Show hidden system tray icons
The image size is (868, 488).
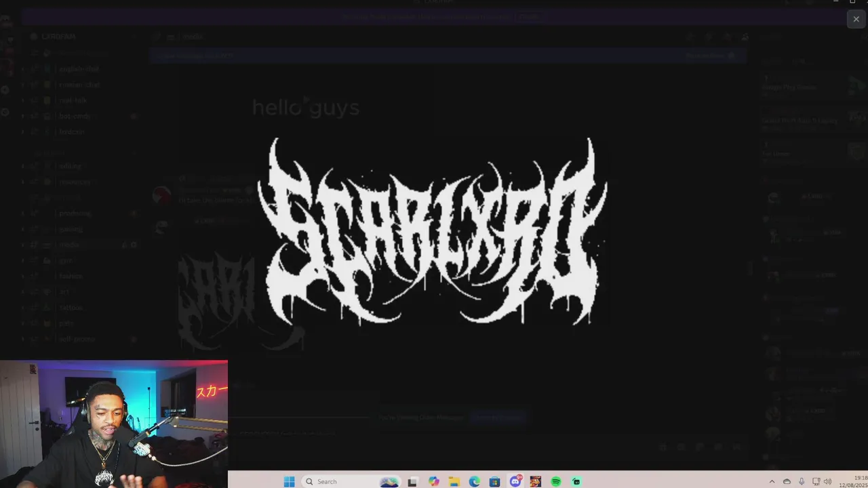(x=772, y=481)
